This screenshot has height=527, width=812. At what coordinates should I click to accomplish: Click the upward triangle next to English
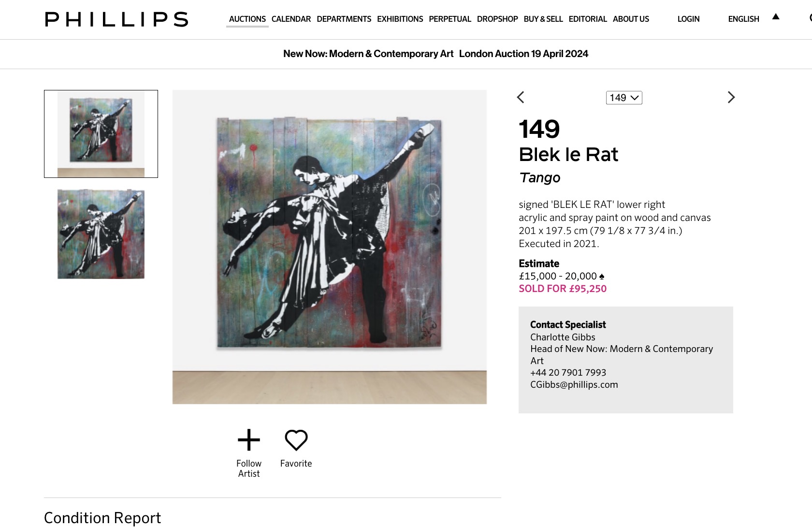click(x=776, y=16)
